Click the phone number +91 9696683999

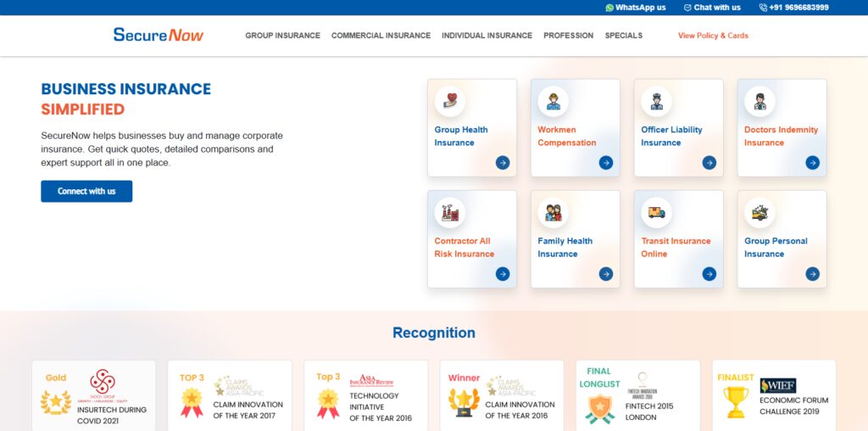point(798,8)
